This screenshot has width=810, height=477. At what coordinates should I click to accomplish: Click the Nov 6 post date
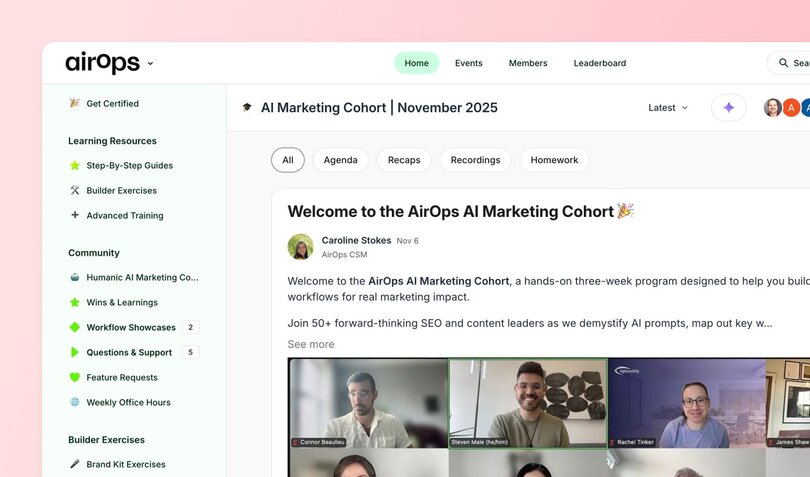(408, 241)
